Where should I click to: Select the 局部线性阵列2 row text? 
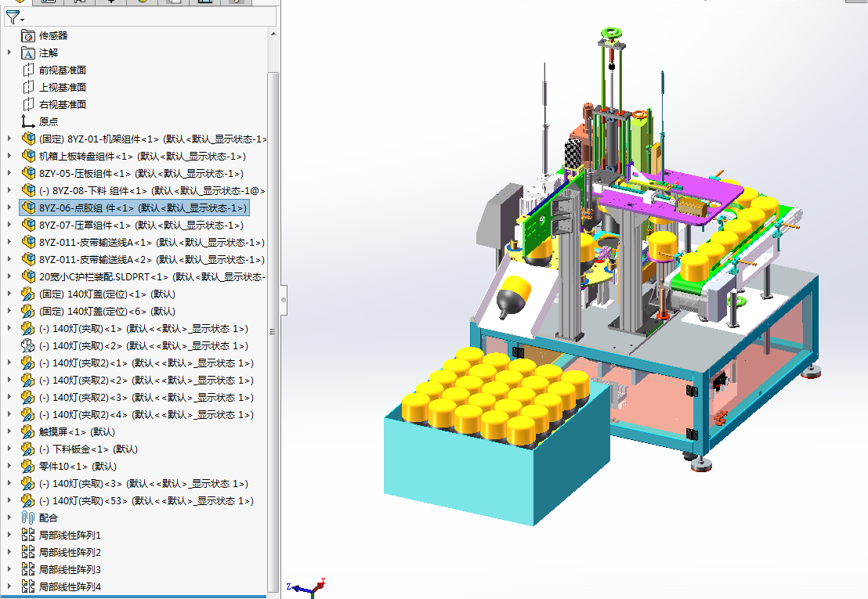[70, 552]
